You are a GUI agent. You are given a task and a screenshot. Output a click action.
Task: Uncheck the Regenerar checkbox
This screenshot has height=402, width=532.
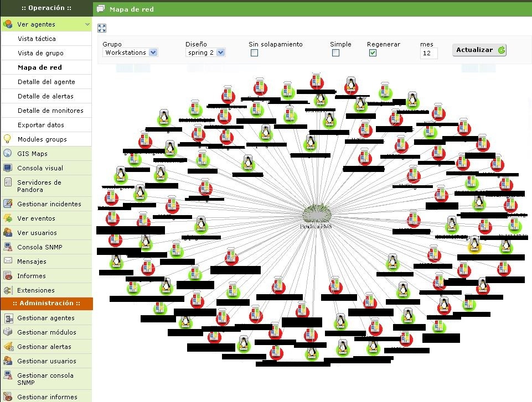[373, 53]
